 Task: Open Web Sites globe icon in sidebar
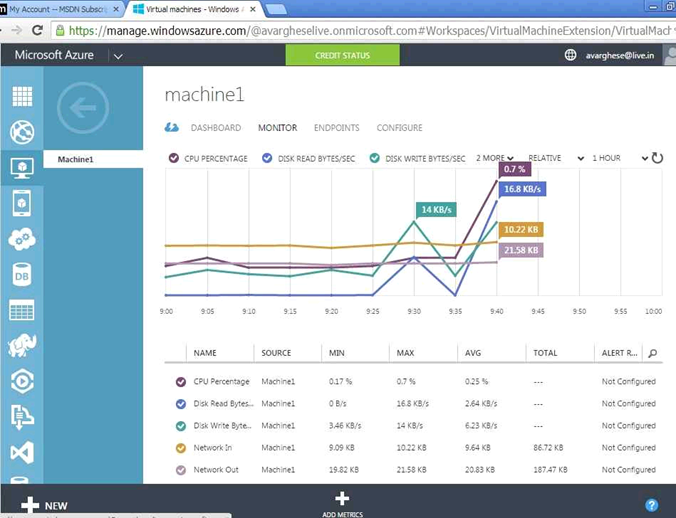(x=22, y=132)
